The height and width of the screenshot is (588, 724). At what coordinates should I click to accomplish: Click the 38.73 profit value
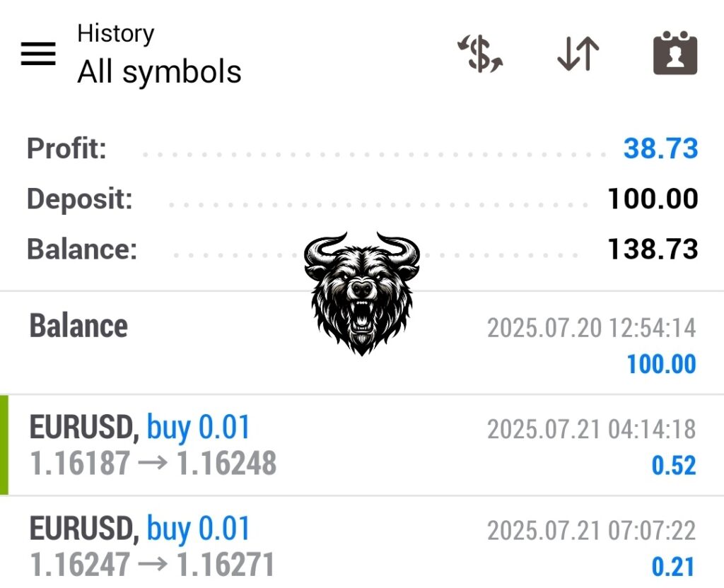point(660,148)
